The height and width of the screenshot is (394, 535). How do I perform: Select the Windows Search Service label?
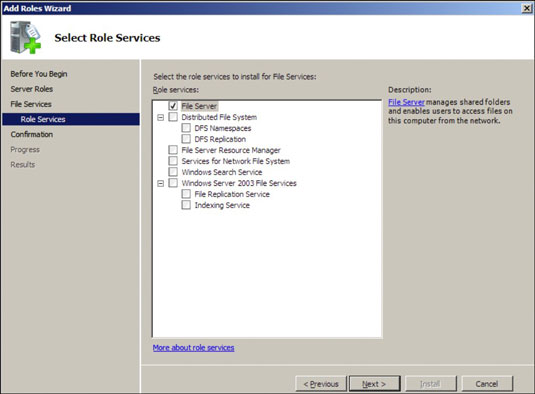coord(222,172)
